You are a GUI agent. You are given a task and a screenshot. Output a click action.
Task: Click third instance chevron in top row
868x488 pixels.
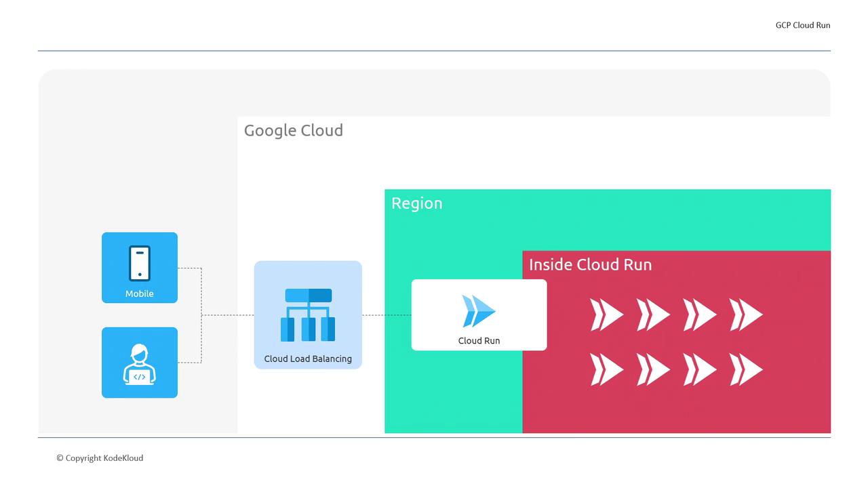click(700, 314)
